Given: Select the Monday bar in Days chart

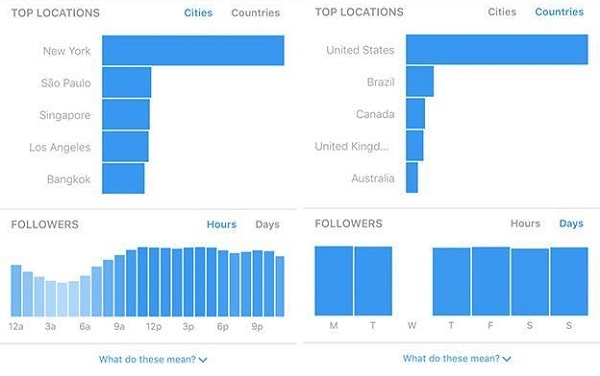Looking at the screenshot, I should (x=334, y=281).
